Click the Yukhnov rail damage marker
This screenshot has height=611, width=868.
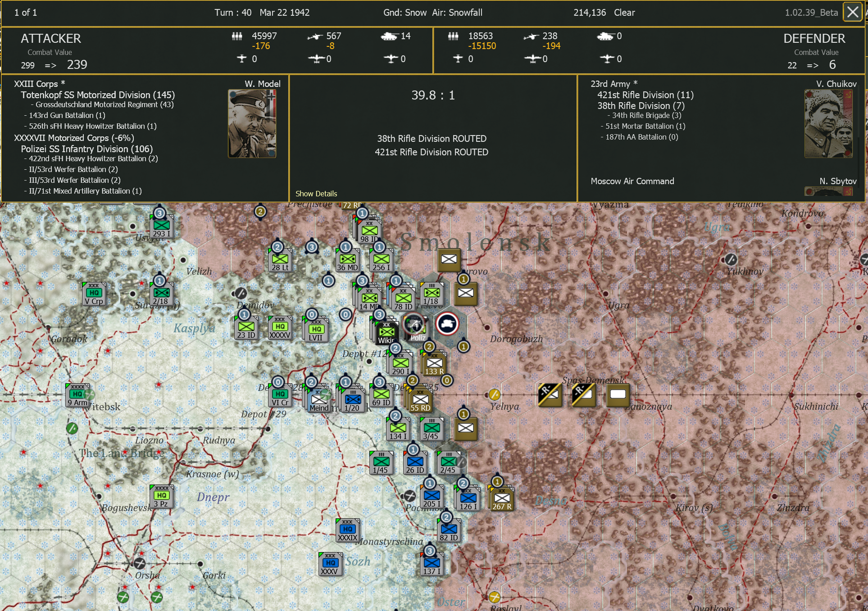point(731,259)
